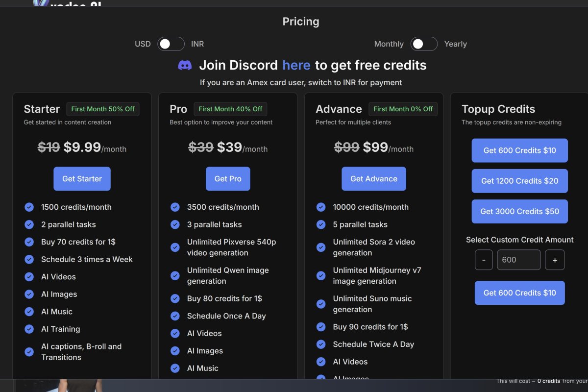Click checkmark icon next to 3500 credits/month

click(175, 207)
